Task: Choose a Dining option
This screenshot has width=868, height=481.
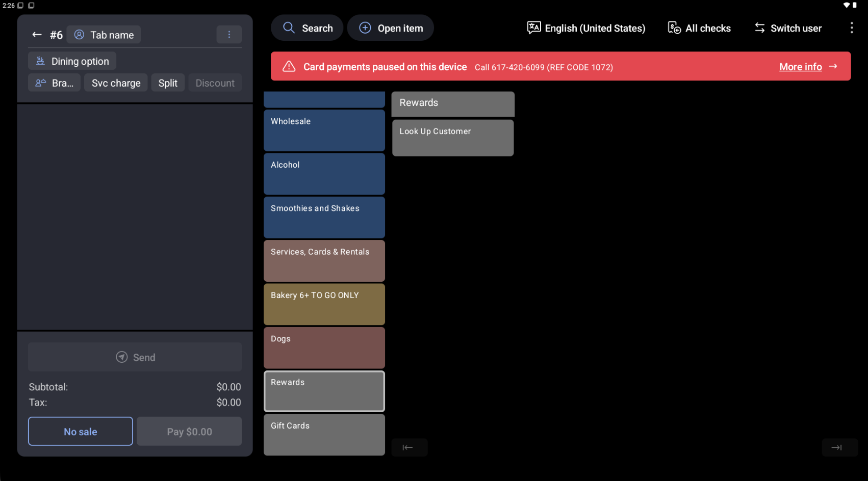Action: pyautogui.click(x=72, y=61)
